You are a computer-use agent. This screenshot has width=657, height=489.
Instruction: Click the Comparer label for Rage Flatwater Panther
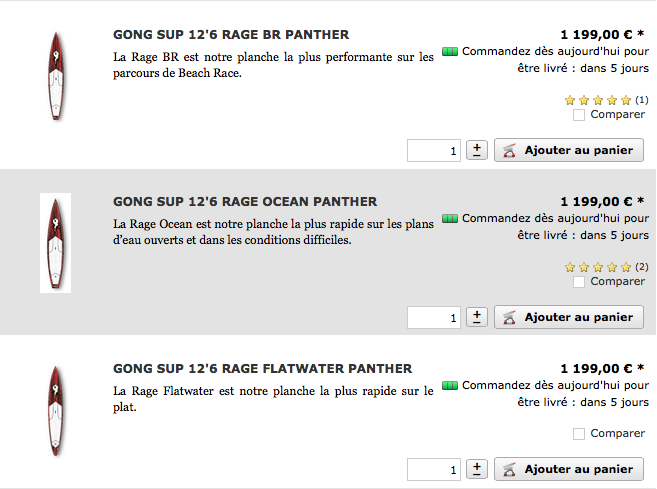coord(618,433)
